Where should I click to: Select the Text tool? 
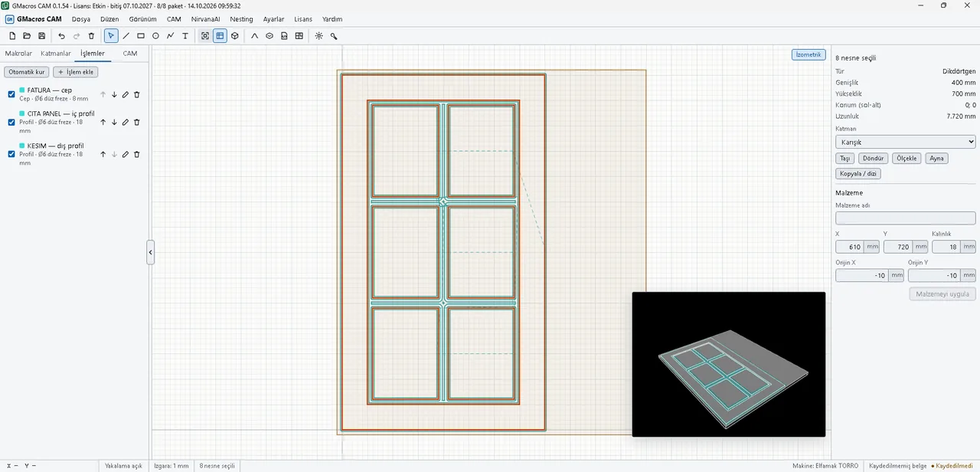coord(185,36)
